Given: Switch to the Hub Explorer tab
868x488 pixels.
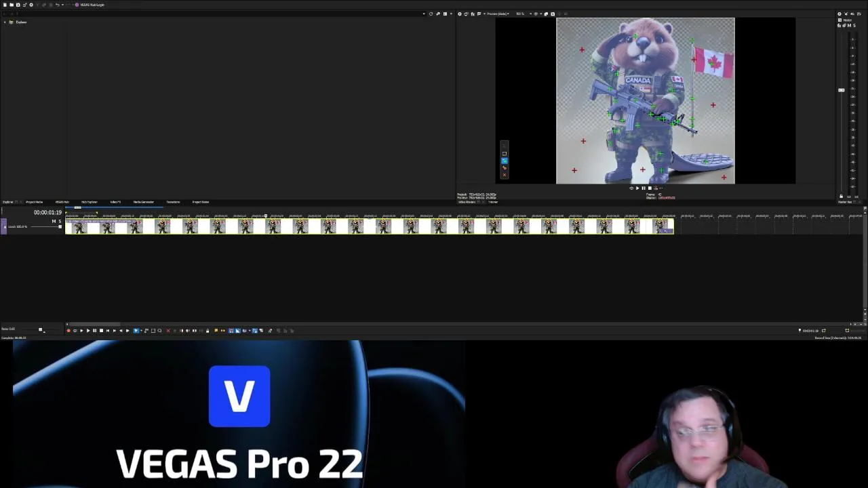Looking at the screenshot, I should [89, 202].
